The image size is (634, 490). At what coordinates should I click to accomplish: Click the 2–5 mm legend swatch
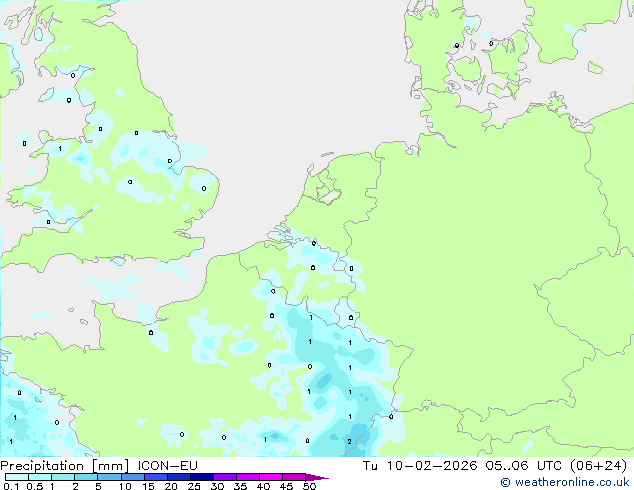[86, 477]
